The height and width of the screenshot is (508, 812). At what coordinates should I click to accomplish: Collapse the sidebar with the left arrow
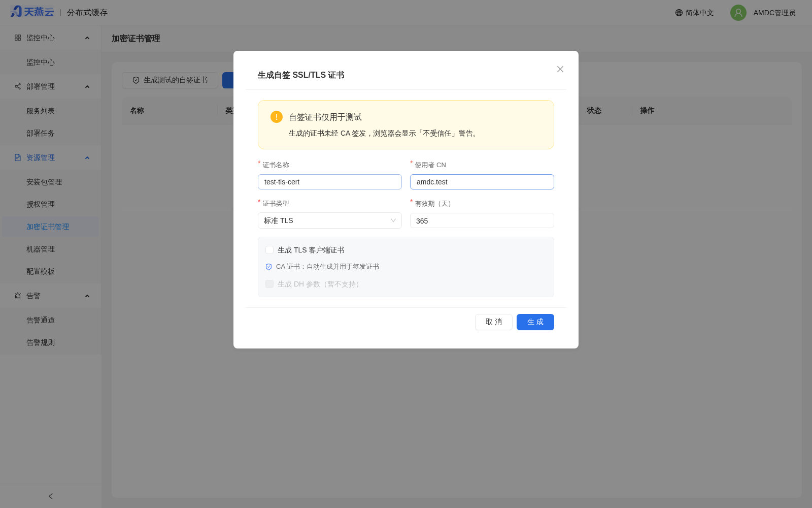tap(51, 496)
